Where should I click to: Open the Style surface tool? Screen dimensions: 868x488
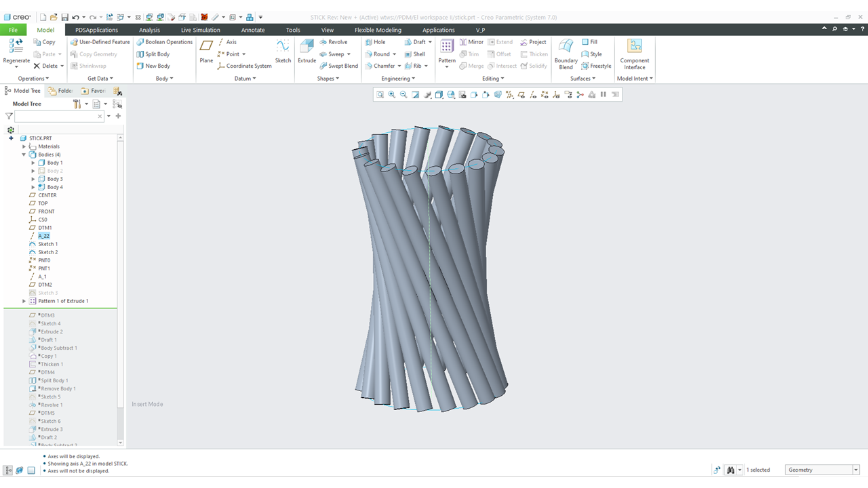pyautogui.click(x=591, y=54)
